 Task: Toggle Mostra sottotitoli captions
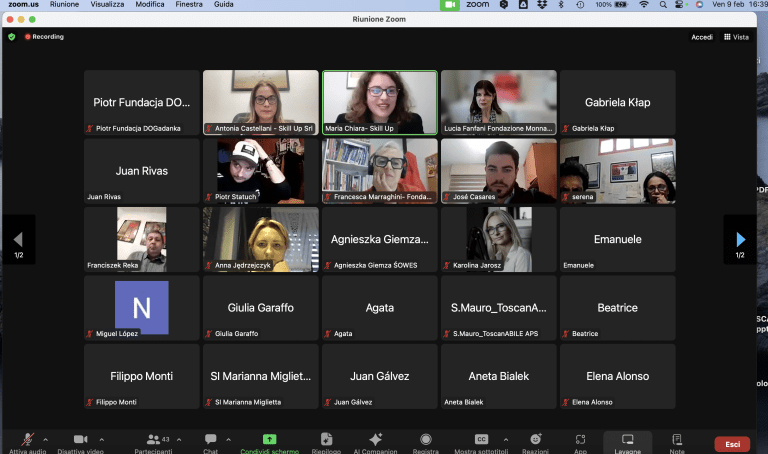[x=481, y=443]
